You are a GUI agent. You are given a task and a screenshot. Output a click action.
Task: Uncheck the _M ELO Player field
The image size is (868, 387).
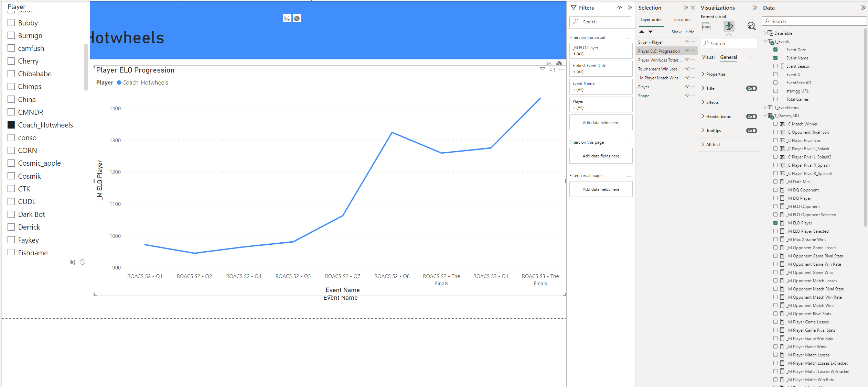[x=775, y=223]
